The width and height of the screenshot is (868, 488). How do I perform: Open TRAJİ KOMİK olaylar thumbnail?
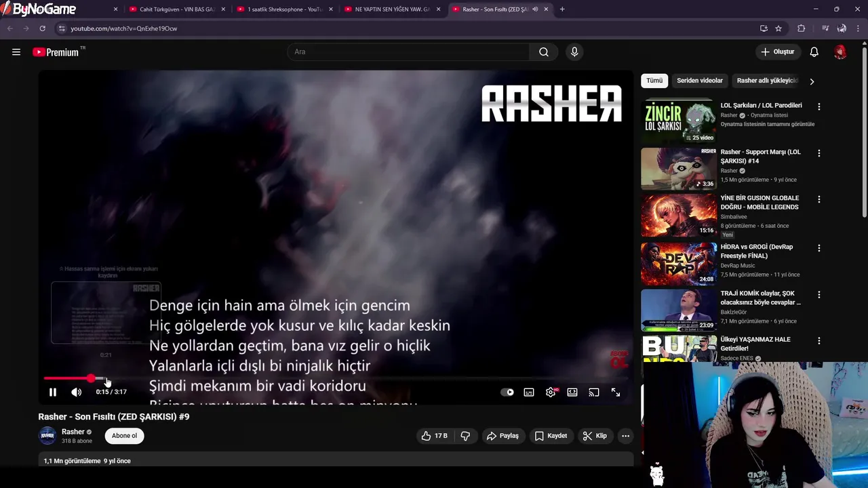(679, 310)
